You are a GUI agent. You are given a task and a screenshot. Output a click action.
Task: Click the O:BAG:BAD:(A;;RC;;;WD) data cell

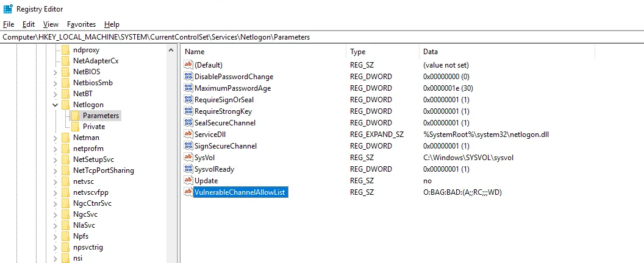coord(462,192)
